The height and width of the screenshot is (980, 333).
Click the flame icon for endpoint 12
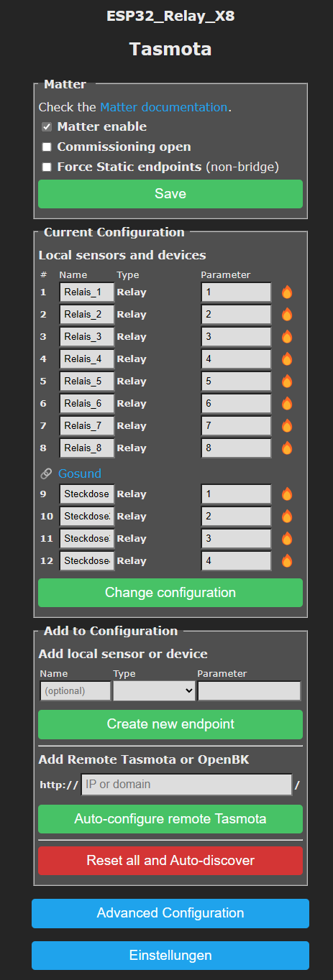287,560
